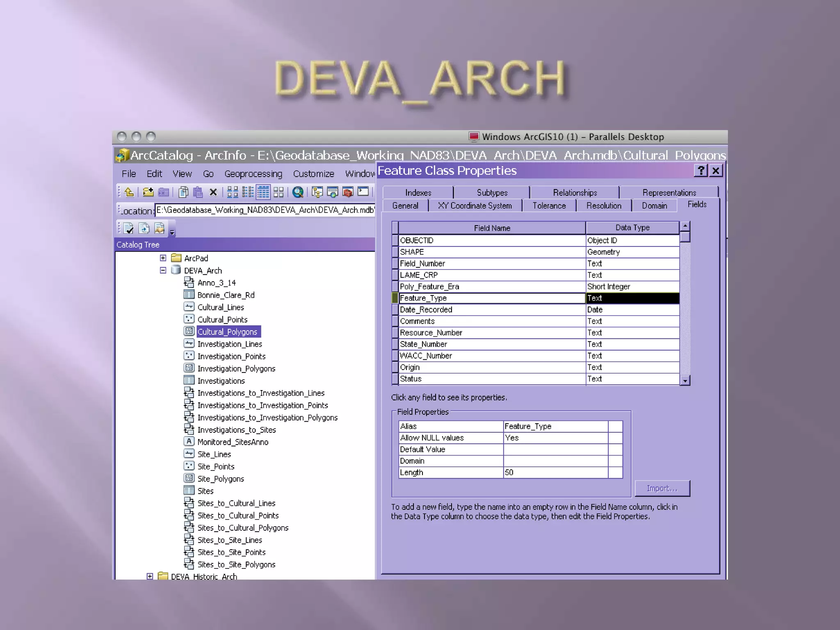Click the Length value 50 cell
The height and width of the screenshot is (630, 840).
(556, 472)
